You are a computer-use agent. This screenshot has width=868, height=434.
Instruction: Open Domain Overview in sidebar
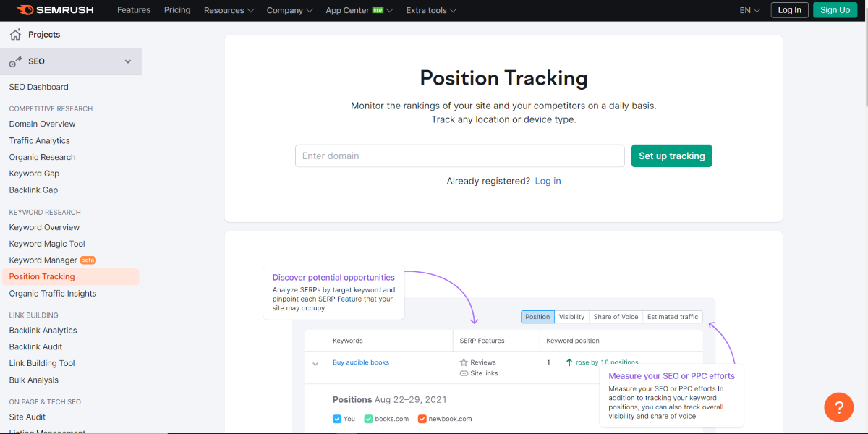pyautogui.click(x=42, y=124)
